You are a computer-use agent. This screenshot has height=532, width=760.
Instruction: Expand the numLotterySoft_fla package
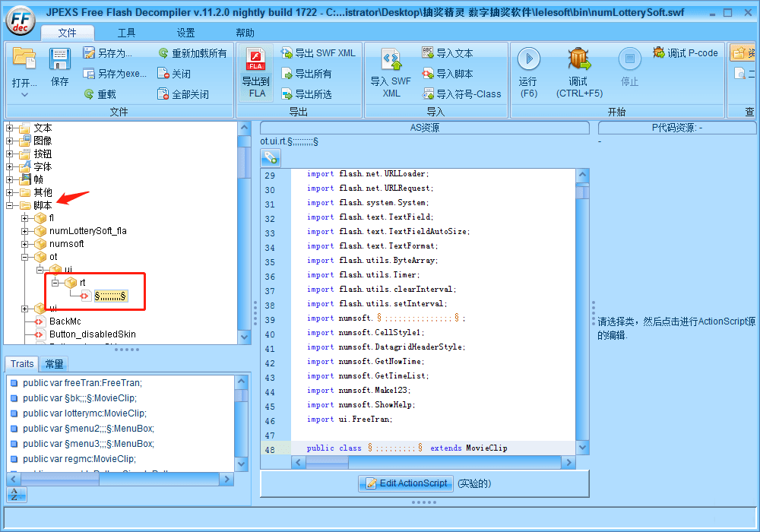[x=25, y=231]
